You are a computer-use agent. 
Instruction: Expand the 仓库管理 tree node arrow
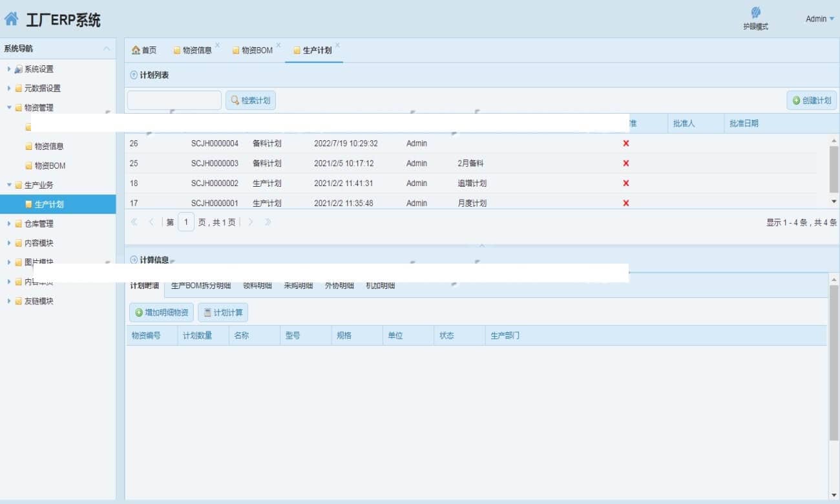click(x=9, y=224)
